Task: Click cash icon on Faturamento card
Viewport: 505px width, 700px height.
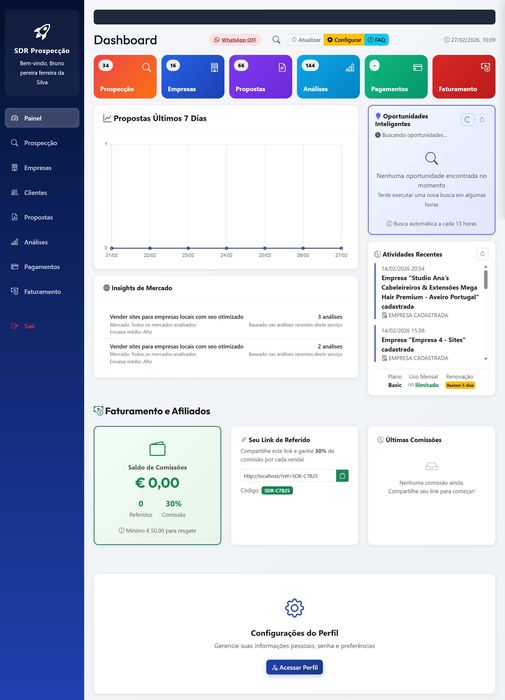Action: point(485,67)
